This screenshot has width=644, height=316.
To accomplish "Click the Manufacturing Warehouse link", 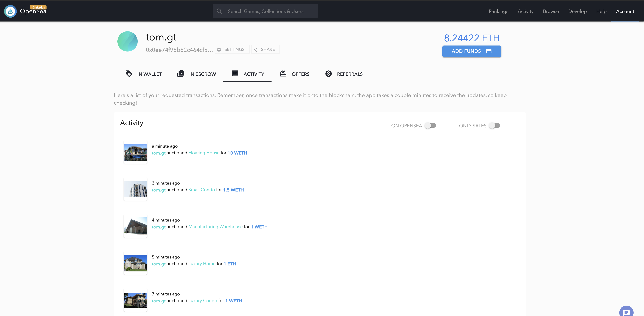I will pos(215,227).
